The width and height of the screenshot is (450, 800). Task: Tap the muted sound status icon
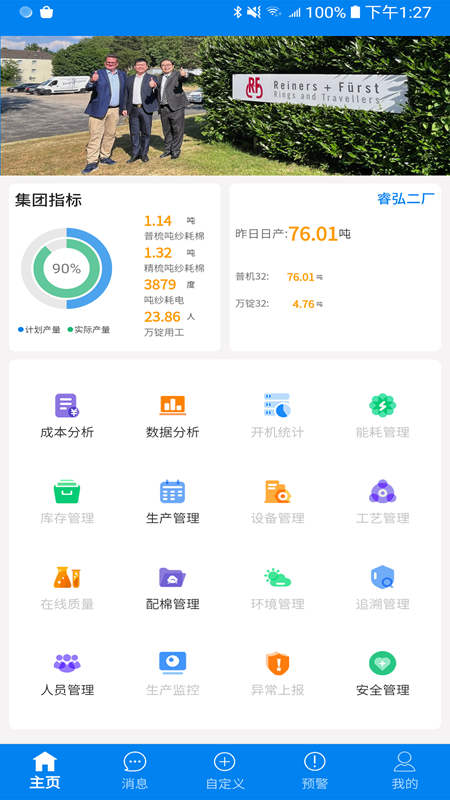(254, 12)
